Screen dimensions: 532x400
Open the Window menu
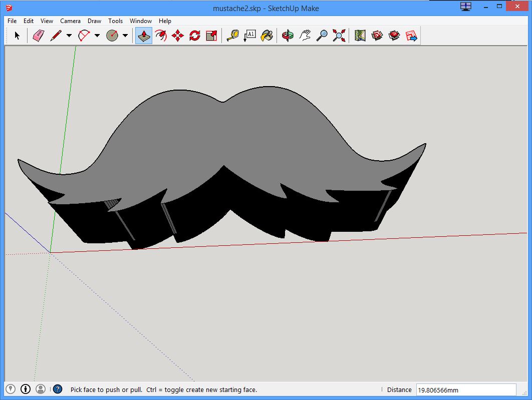click(140, 21)
